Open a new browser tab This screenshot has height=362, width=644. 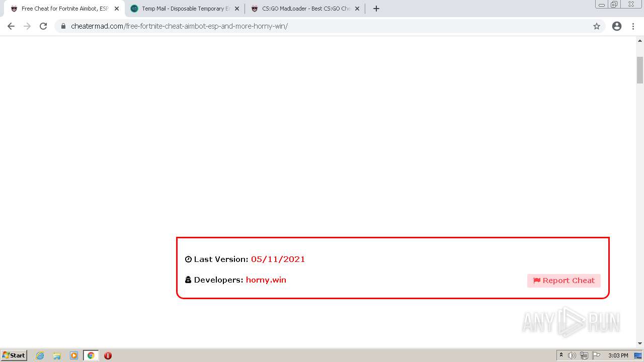(x=376, y=9)
